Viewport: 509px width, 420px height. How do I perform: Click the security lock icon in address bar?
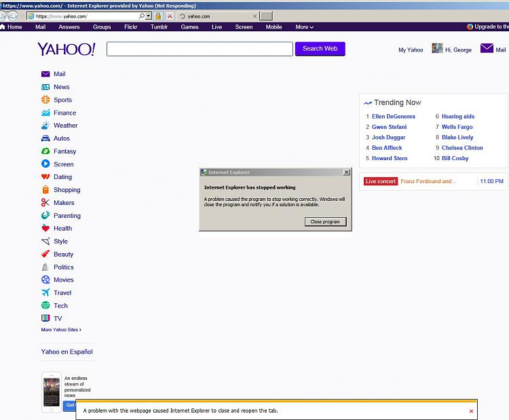pos(158,16)
